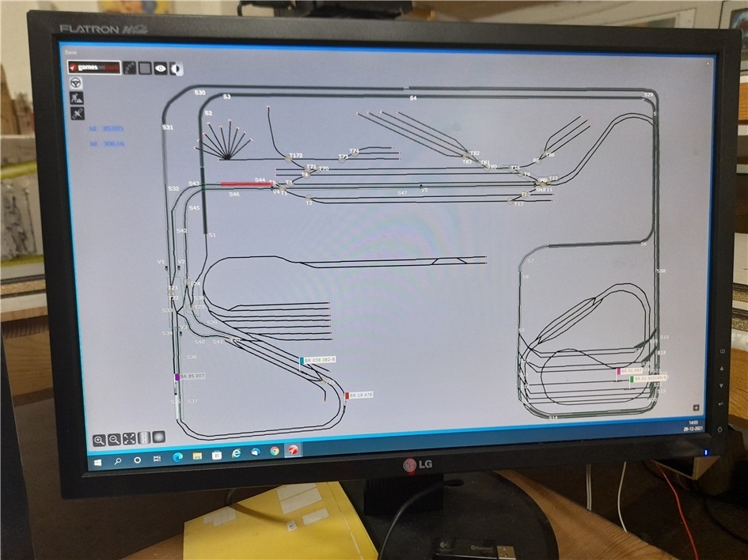Click the teal BR 038 382-8 train label
The width and height of the screenshot is (748, 560).
[x=321, y=360]
